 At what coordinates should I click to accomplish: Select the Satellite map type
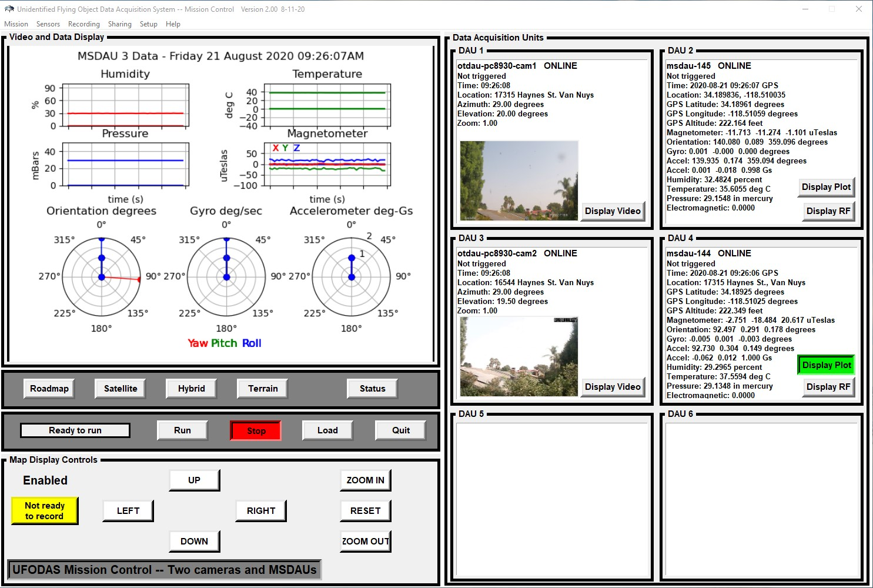(121, 389)
